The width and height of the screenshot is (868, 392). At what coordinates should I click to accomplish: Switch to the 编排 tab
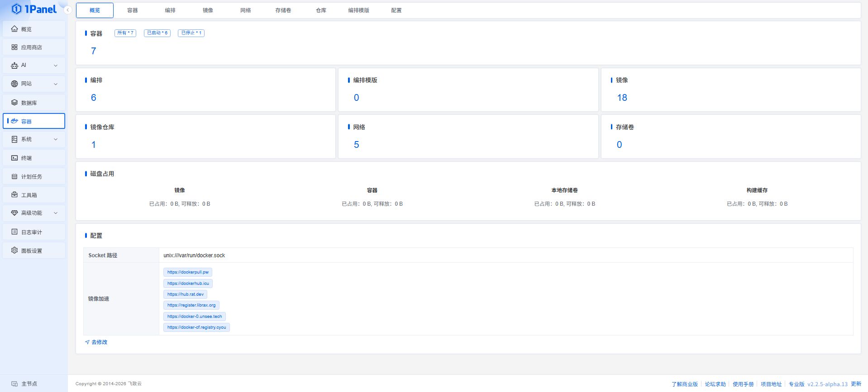click(x=170, y=10)
